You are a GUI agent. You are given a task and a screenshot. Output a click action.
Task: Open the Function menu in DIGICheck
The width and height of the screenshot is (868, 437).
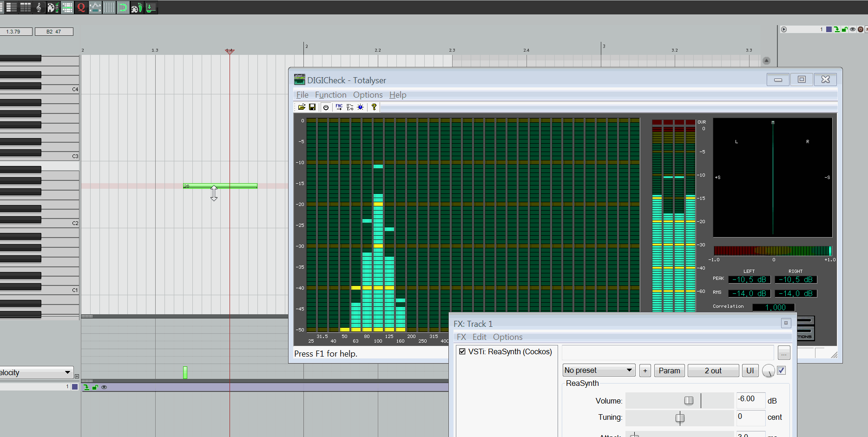click(330, 95)
